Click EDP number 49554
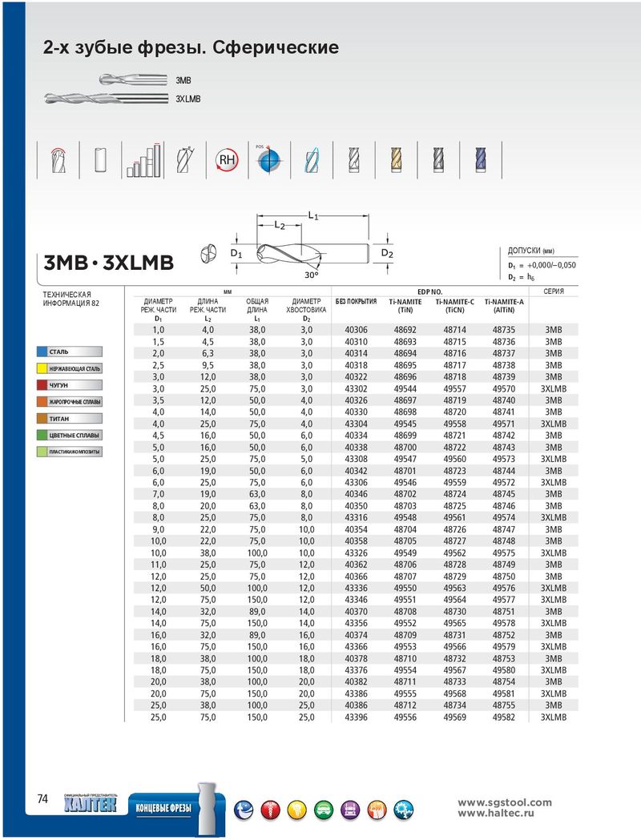The height and width of the screenshot is (840, 641). tap(405, 670)
